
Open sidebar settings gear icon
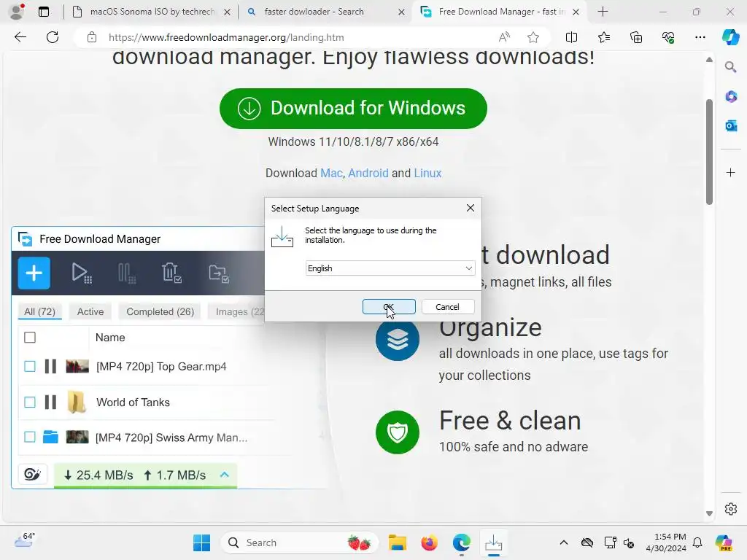point(731,509)
